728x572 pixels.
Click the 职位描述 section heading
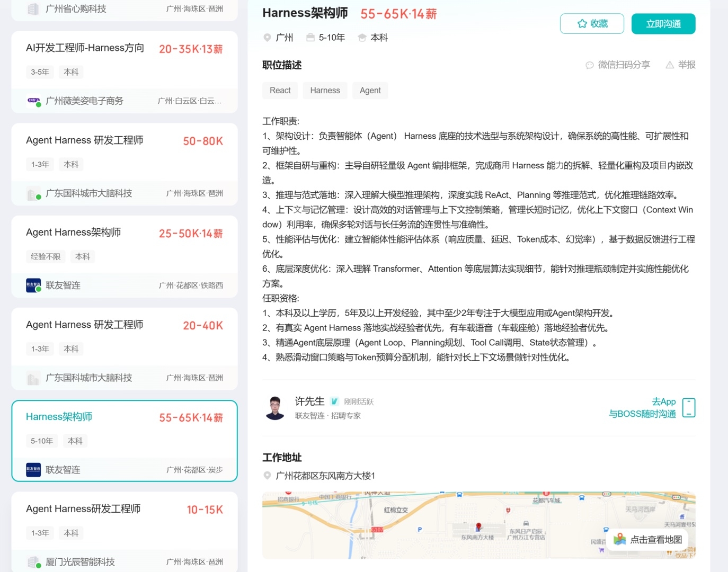point(282,65)
